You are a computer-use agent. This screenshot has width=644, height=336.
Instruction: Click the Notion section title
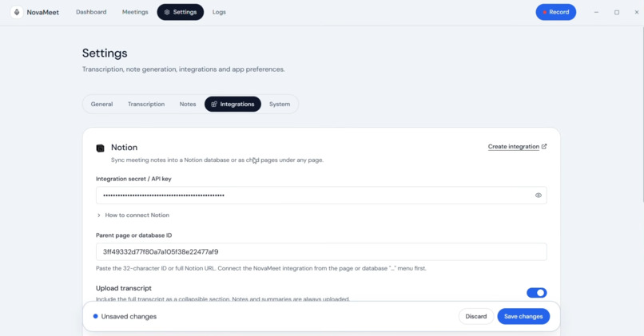coord(124,148)
